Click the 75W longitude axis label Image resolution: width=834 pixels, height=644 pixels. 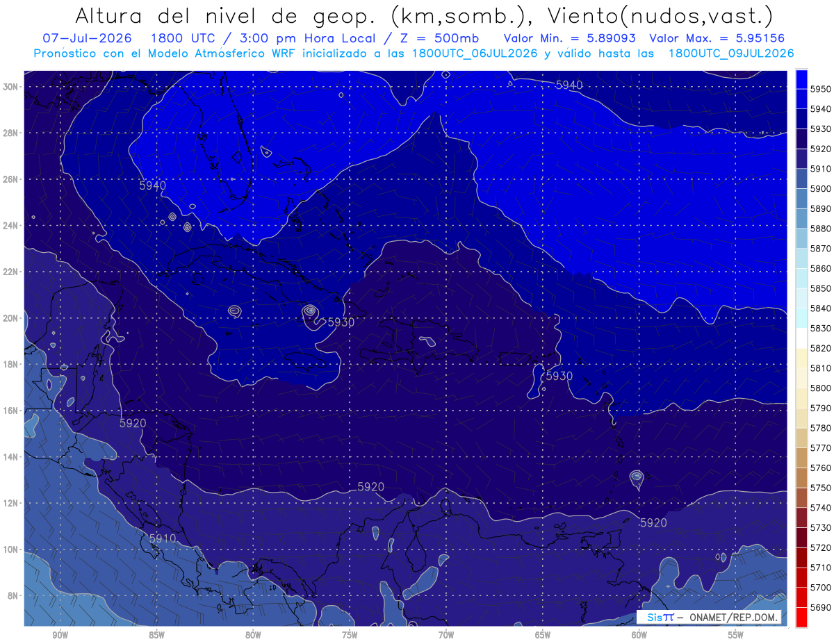tap(350, 635)
